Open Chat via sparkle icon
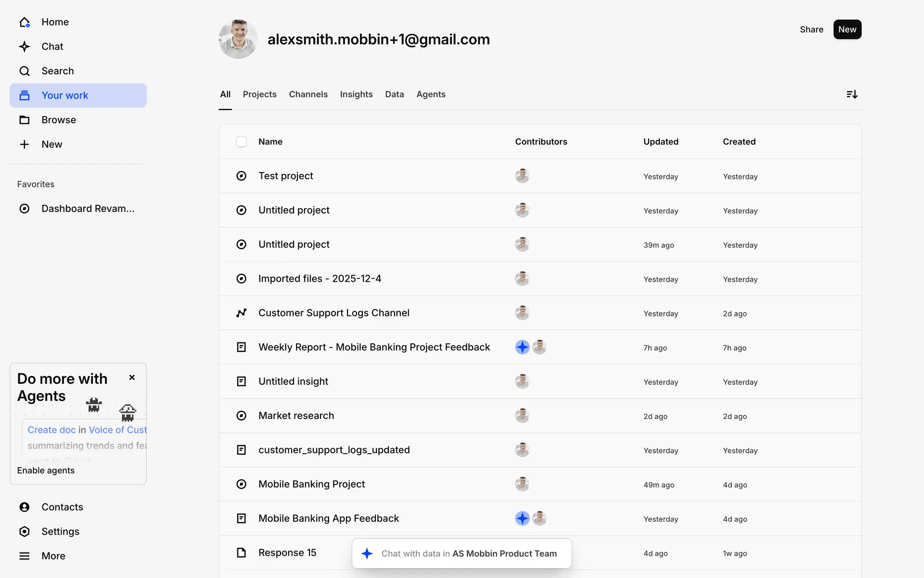The width and height of the screenshot is (924, 578). [x=25, y=47]
